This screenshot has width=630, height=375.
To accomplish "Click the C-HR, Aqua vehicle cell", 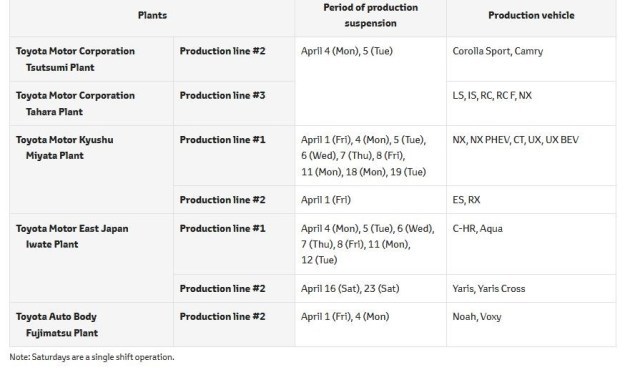I will click(x=531, y=244).
